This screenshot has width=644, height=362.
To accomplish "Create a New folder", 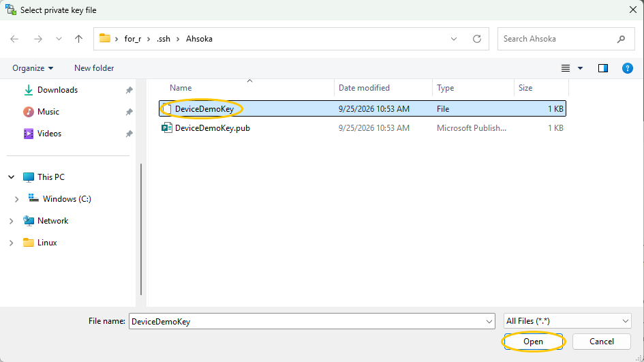I will 94,68.
